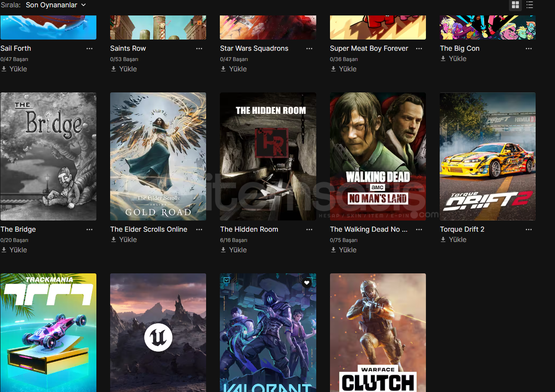Open more options for The Big Con
555x392 pixels.
pos(529,49)
